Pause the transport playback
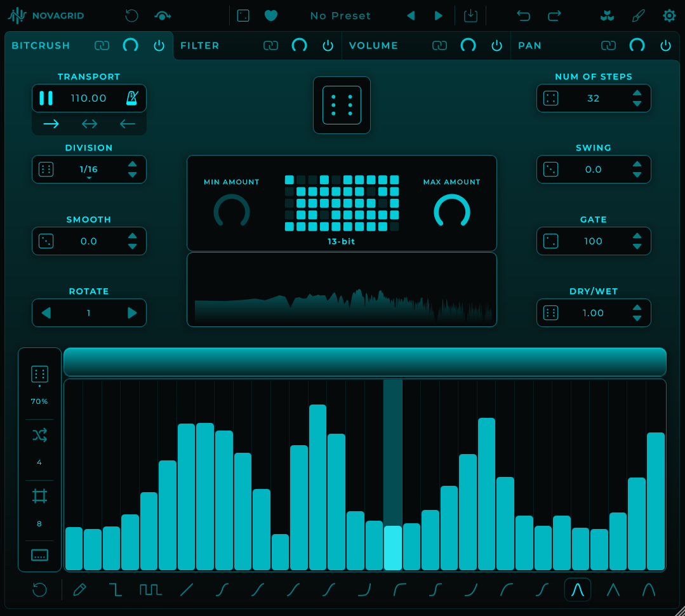Screen dimensions: 685x616 (x=46, y=98)
